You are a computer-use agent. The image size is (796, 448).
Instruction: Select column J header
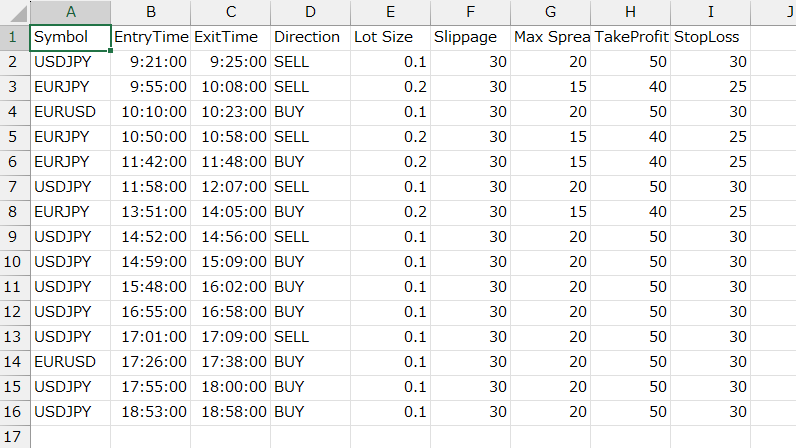(775, 12)
